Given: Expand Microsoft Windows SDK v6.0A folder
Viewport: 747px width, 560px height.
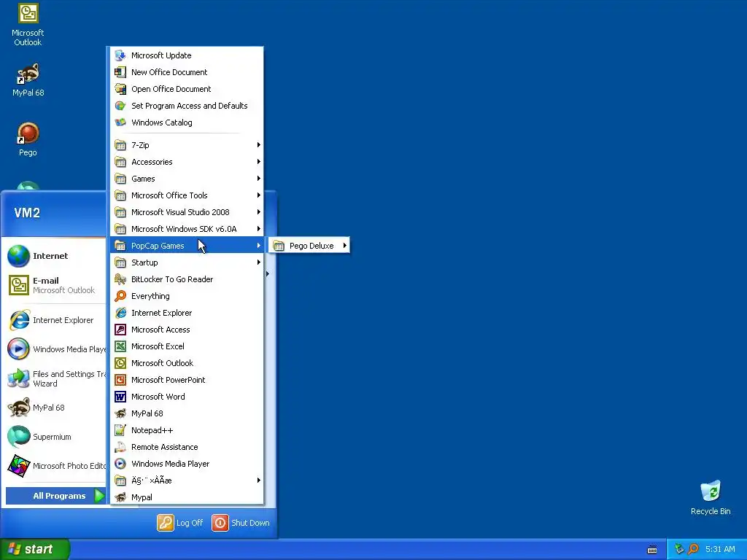Looking at the screenshot, I should pos(187,229).
